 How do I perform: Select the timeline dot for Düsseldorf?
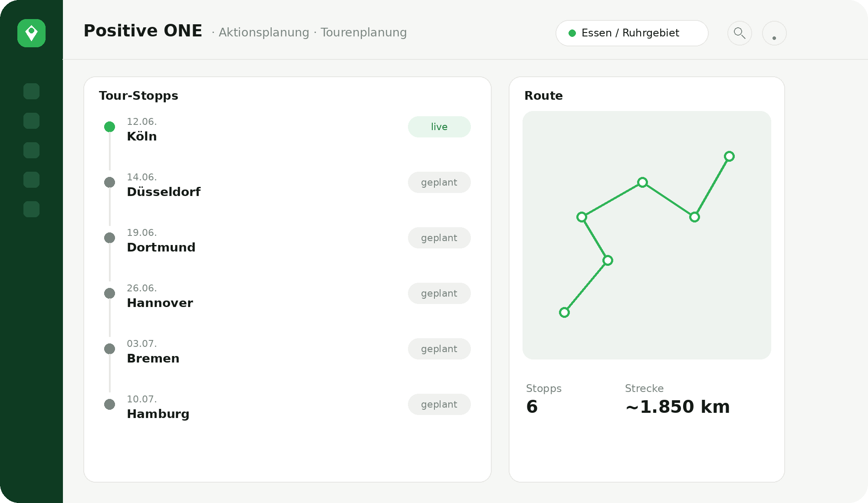[x=109, y=182]
